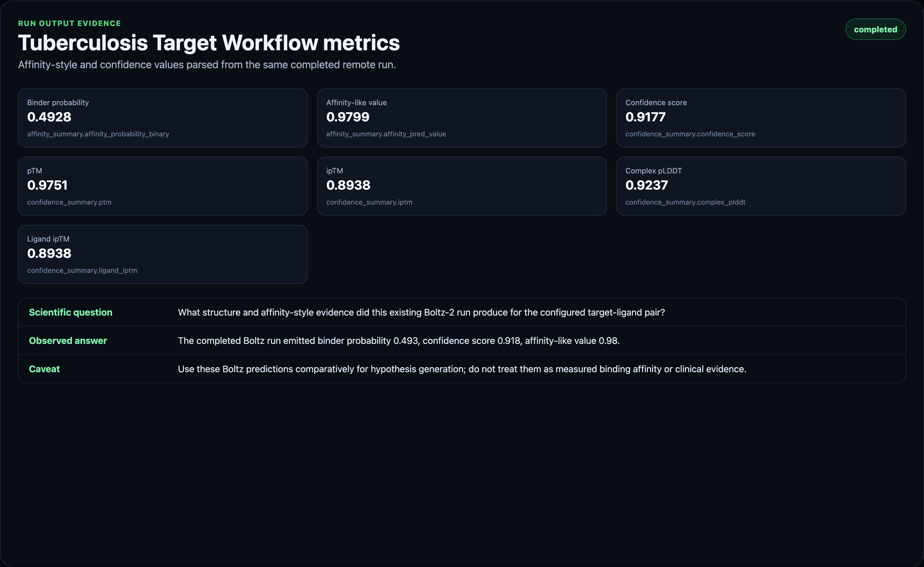This screenshot has width=924, height=567.
Task: Click confidence_summary.complex_plddt source path
Action: coord(685,202)
